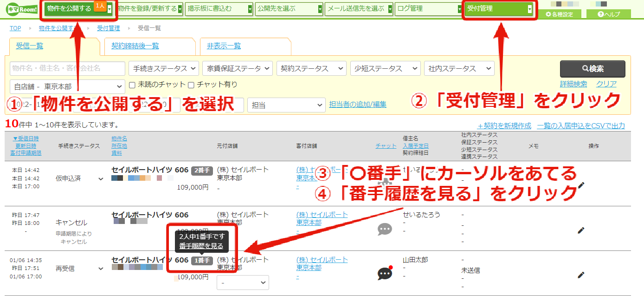Click せいるたろう in キャンセル row
The image size is (644, 296).
click(421, 215)
